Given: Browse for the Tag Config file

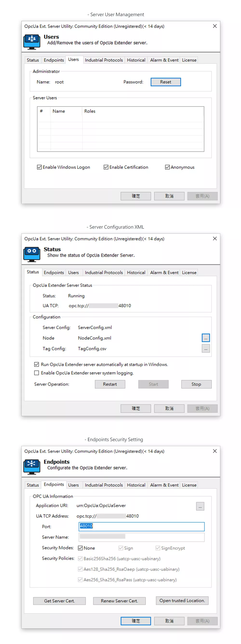Looking at the screenshot, I should [206, 348].
